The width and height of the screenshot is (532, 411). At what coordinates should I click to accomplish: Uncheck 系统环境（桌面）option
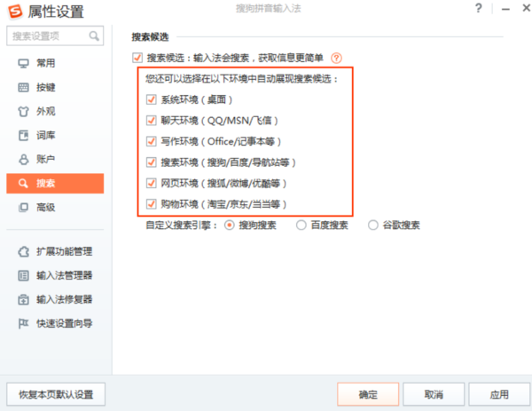(x=151, y=99)
